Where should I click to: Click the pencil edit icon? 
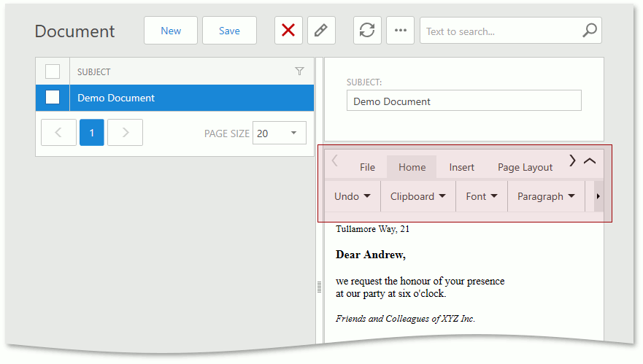(x=321, y=31)
